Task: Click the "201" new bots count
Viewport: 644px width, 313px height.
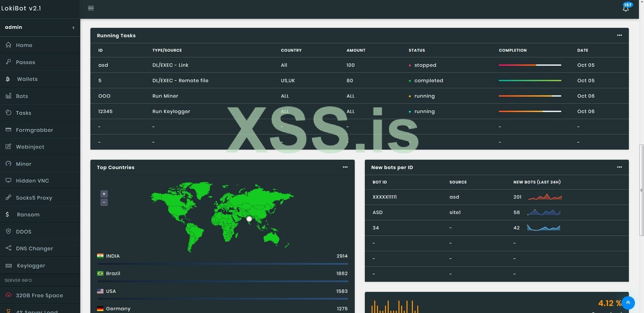Action: pyautogui.click(x=517, y=197)
